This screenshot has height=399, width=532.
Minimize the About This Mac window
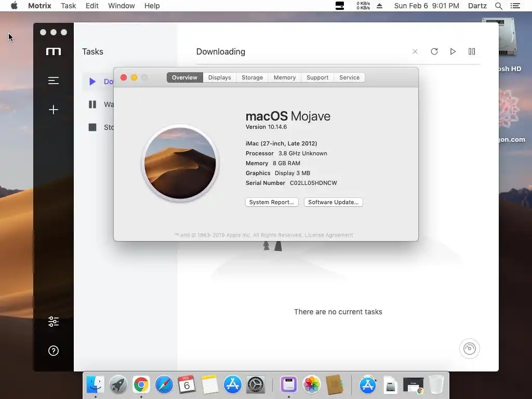click(134, 77)
